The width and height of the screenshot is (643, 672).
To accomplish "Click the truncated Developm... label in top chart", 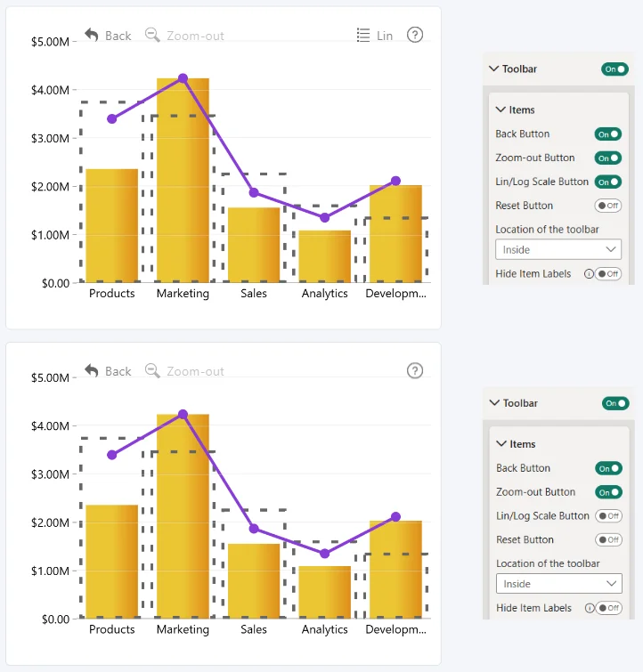I will tap(396, 294).
